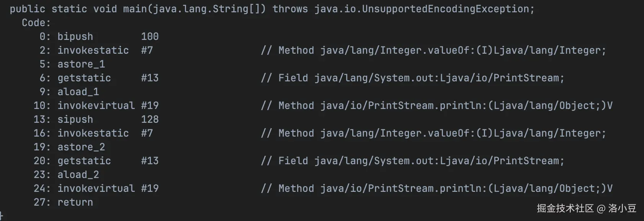Click the operand value 100

[x=150, y=36]
